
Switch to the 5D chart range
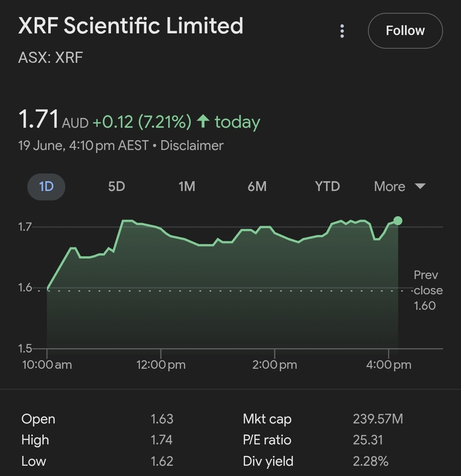(x=116, y=187)
